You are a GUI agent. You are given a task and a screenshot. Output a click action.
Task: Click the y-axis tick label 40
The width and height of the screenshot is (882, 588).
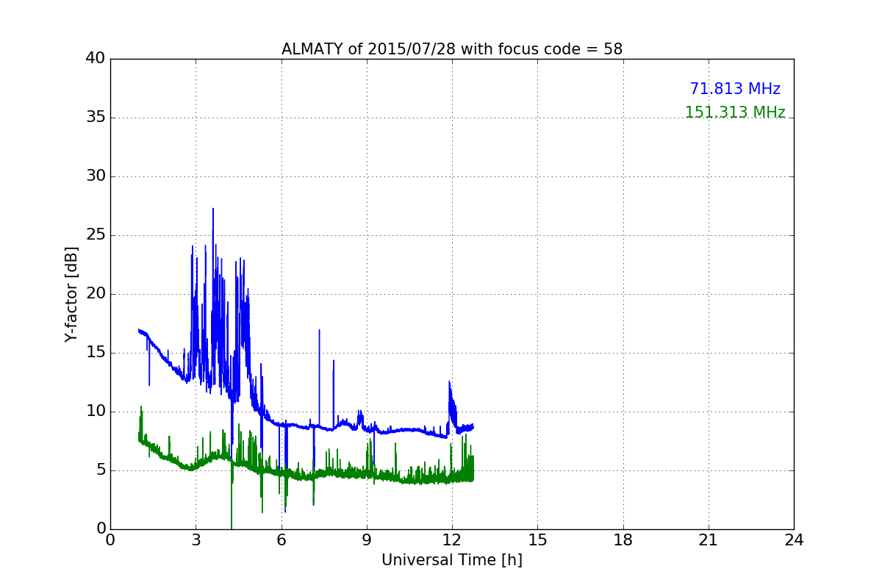(x=96, y=59)
